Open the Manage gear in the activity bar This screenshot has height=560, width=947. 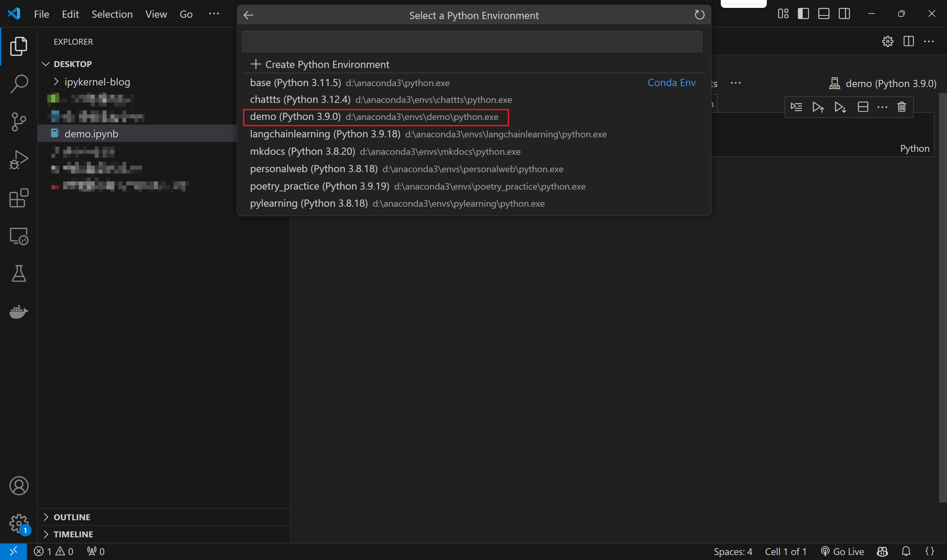(x=18, y=524)
